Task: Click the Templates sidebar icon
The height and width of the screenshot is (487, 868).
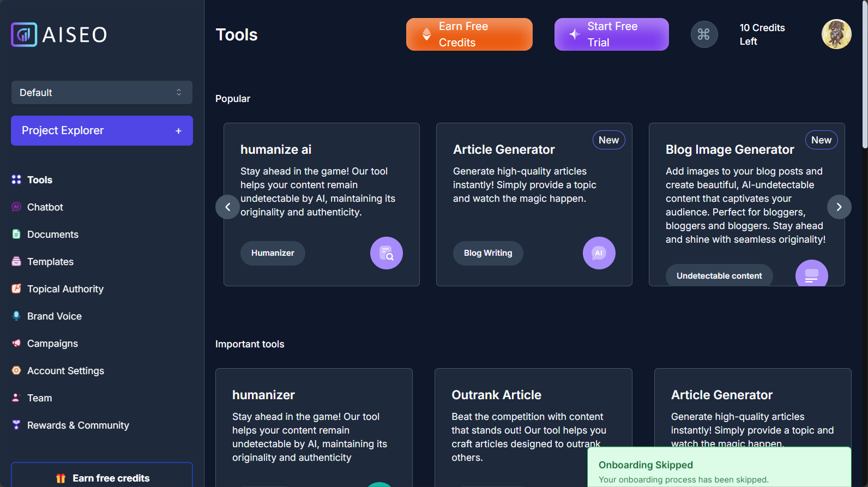Action: [x=16, y=261]
